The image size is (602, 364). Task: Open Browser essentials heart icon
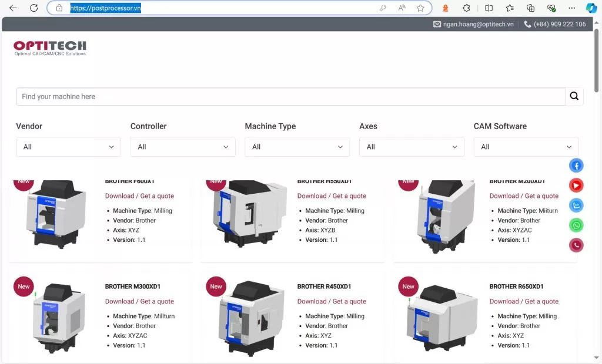pyautogui.click(x=551, y=8)
